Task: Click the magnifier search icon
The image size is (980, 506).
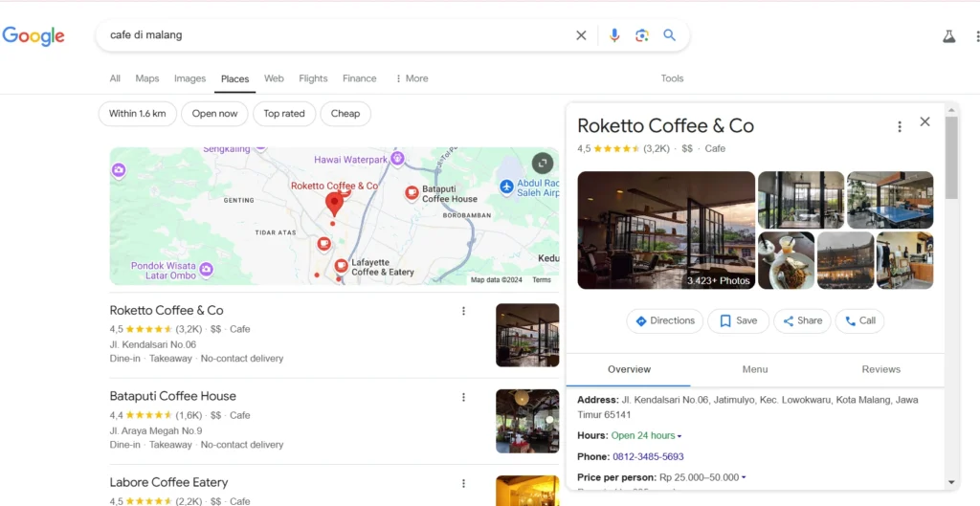Action: tap(669, 35)
